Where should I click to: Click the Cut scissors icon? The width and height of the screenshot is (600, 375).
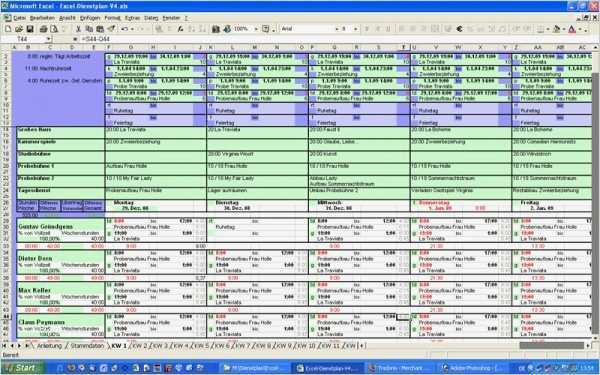78,29
